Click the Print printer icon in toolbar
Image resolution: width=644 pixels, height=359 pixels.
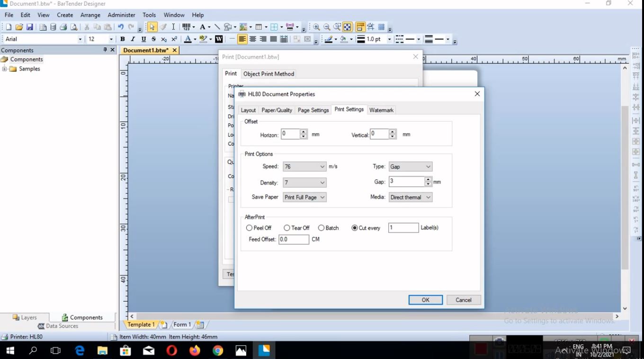click(63, 27)
